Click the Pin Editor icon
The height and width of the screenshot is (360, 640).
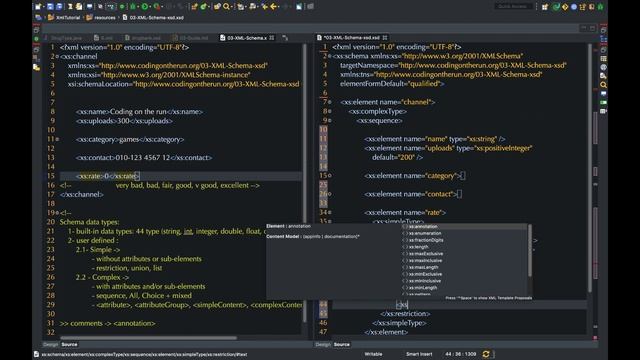pyautogui.click(x=299, y=7)
